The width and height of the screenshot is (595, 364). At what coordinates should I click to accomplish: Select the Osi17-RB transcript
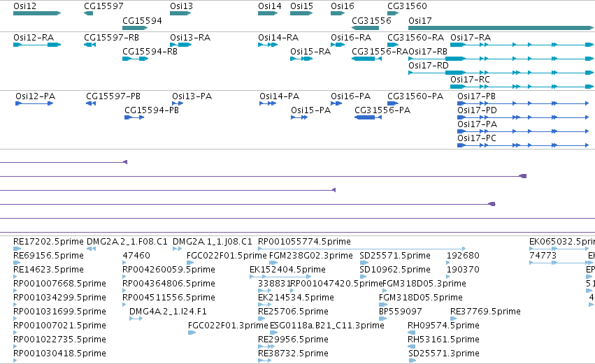(501, 59)
